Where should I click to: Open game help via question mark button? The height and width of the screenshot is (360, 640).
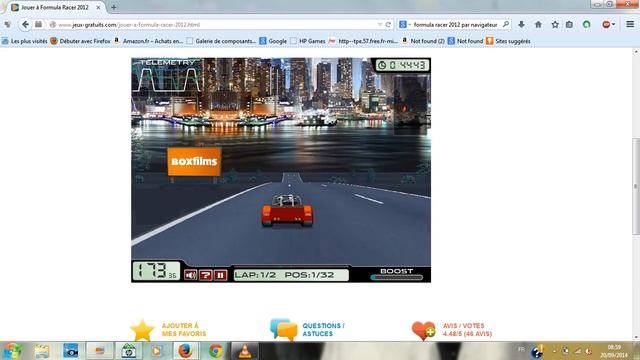(x=205, y=275)
